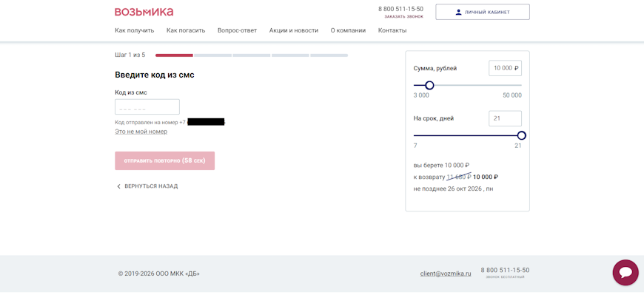The height and width of the screenshot is (295, 644).
Task: Click the back chevron next to Вернуться назад
Action: (x=118, y=186)
